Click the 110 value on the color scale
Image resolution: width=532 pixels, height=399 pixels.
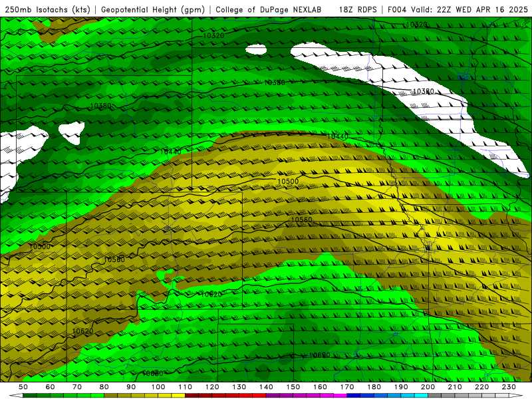click(186, 387)
